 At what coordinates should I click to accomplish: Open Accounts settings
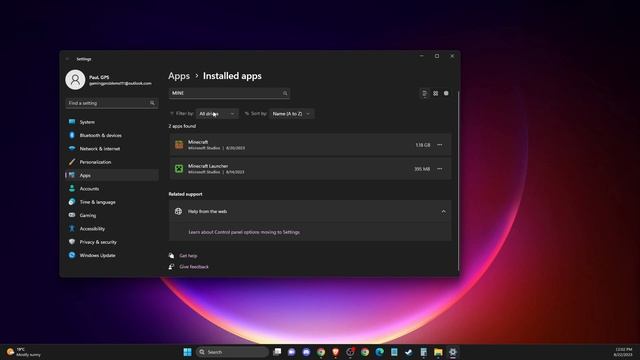(x=111, y=189)
